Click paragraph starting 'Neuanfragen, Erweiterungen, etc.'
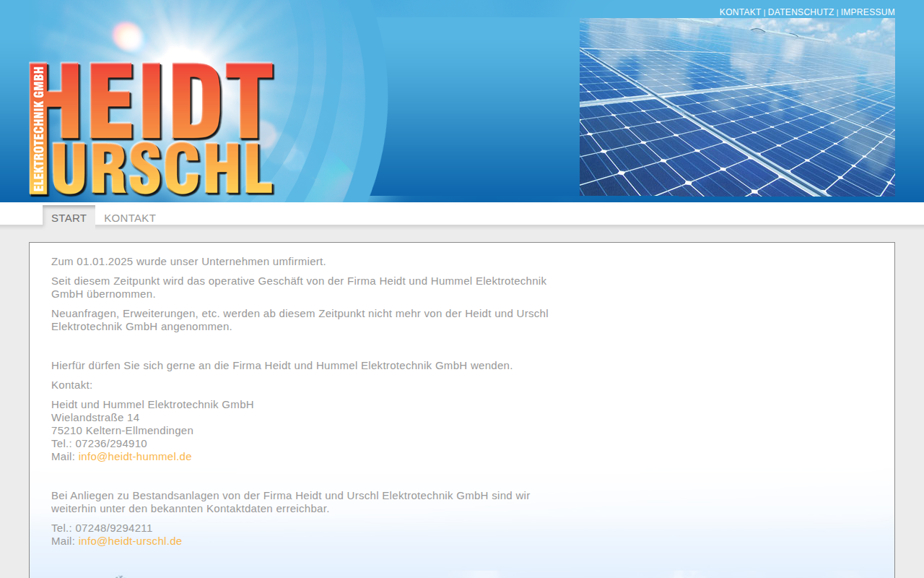Image resolution: width=924 pixels, height=578 pixels. click(x=300, y=320)
